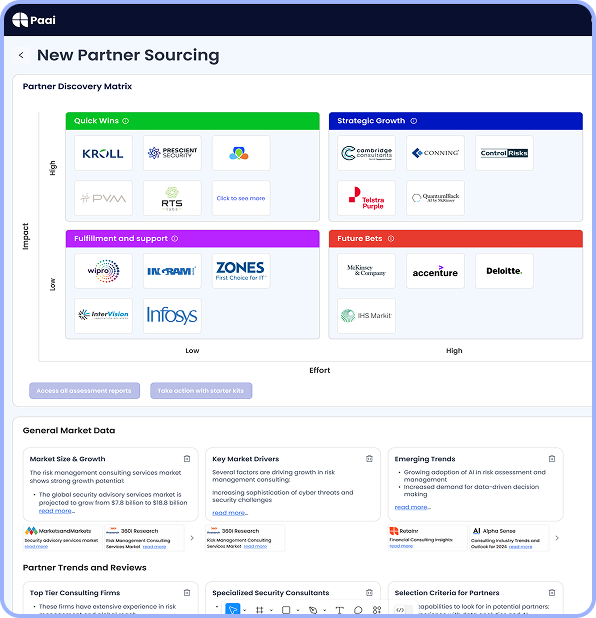Open Frame tool options dropdown arrow

[271, 611]
